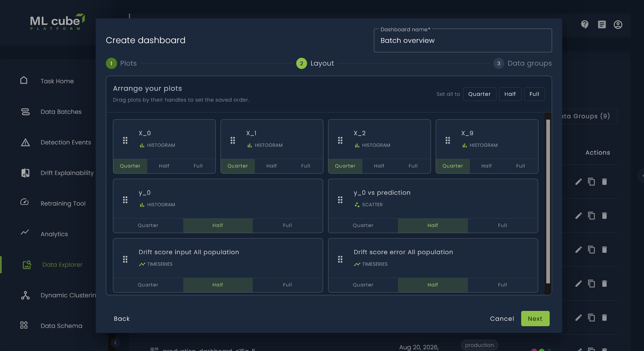644x351 pixels.
Task: Set X_1 plot size to Full
Action: pos(306,166)
